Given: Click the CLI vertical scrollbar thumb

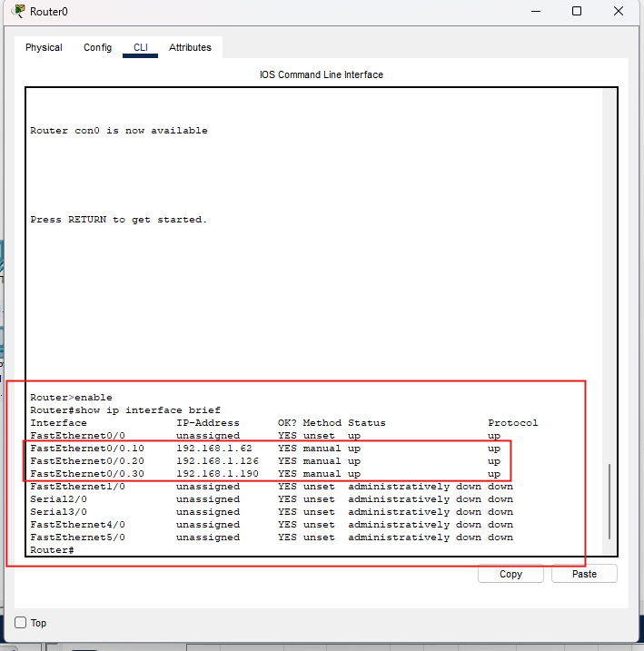Looking at the screenshot, I should (609, 501).
